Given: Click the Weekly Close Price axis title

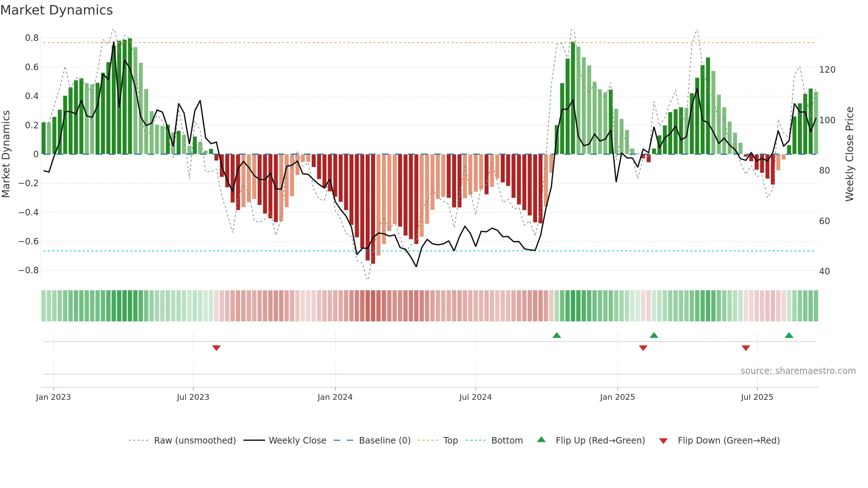Looking at the screenshot, I should pos(850,154).
